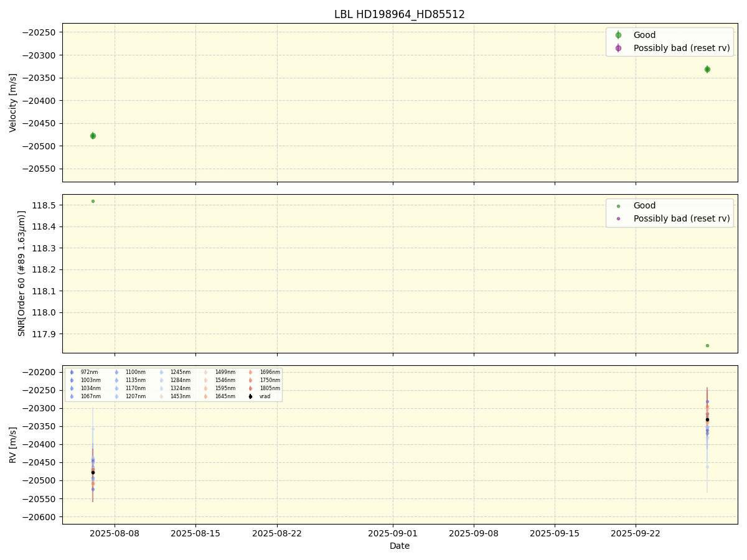Click the late September velocity data point
Screen dimensions: 747x560
[x=707, y=69]
